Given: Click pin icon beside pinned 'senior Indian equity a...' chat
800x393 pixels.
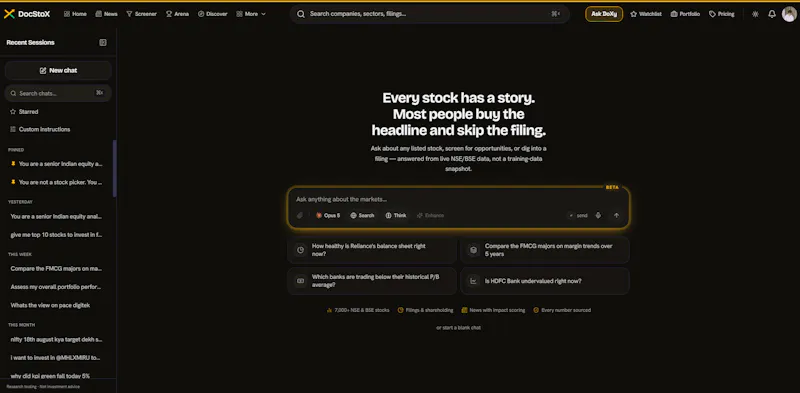Looking at the screenshot, I should coord(13,164).
